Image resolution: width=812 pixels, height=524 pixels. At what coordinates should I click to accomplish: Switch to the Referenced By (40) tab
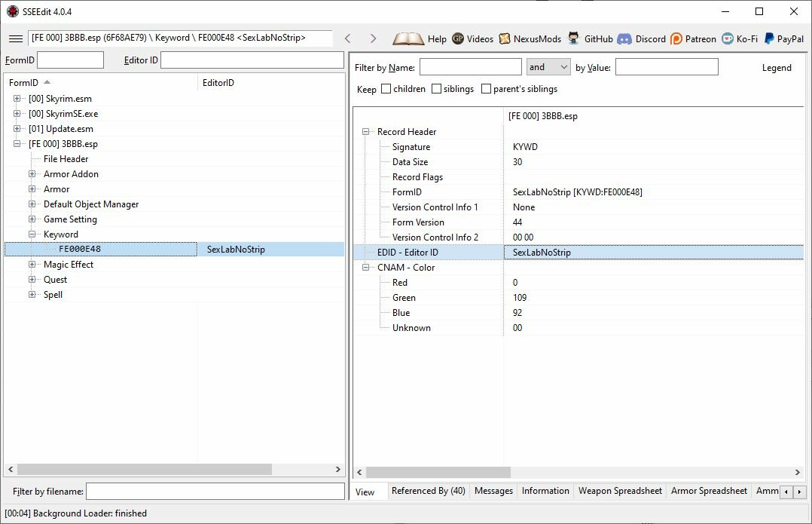click(429, 491)
